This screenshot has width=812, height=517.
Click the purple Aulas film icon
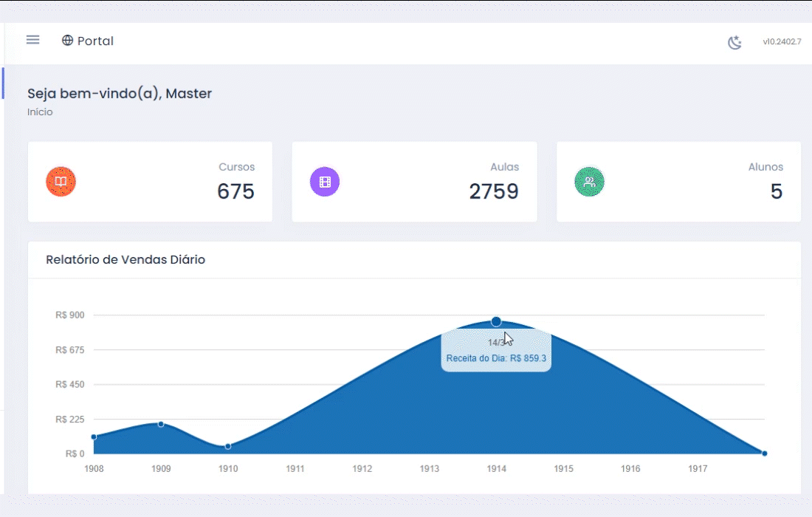point(325,182)
